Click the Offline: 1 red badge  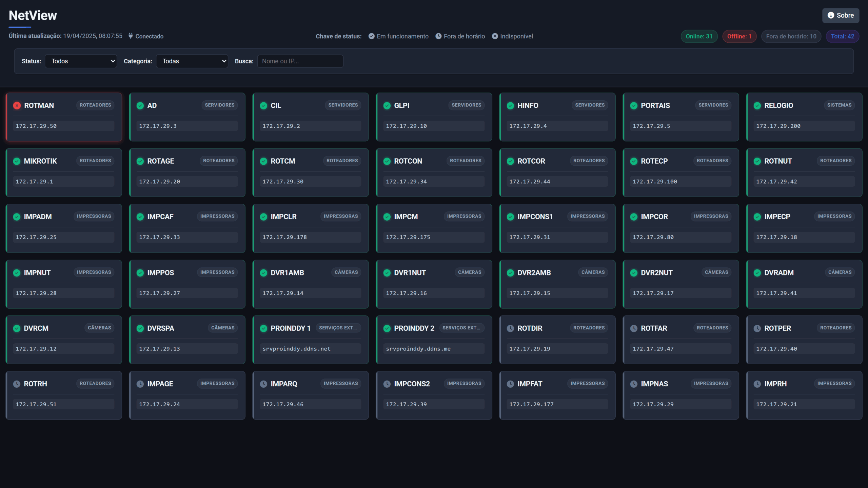tap(739, 36)
